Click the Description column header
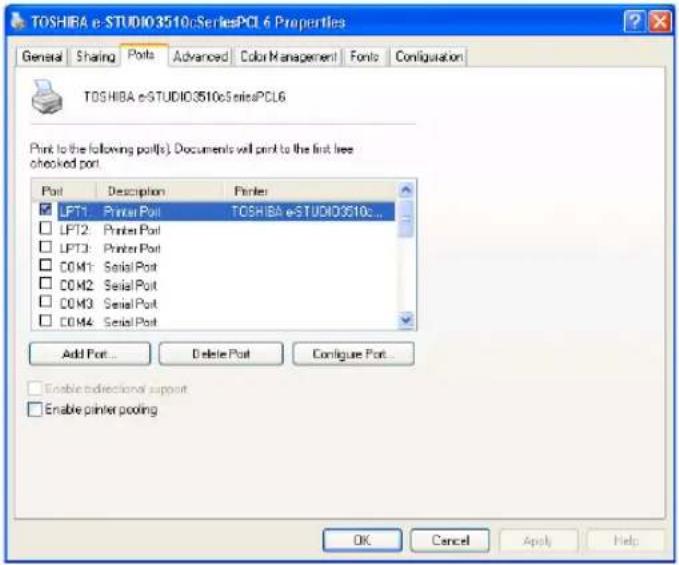Image resolution: width=679 pixels, height=565 pixels. 160,191
